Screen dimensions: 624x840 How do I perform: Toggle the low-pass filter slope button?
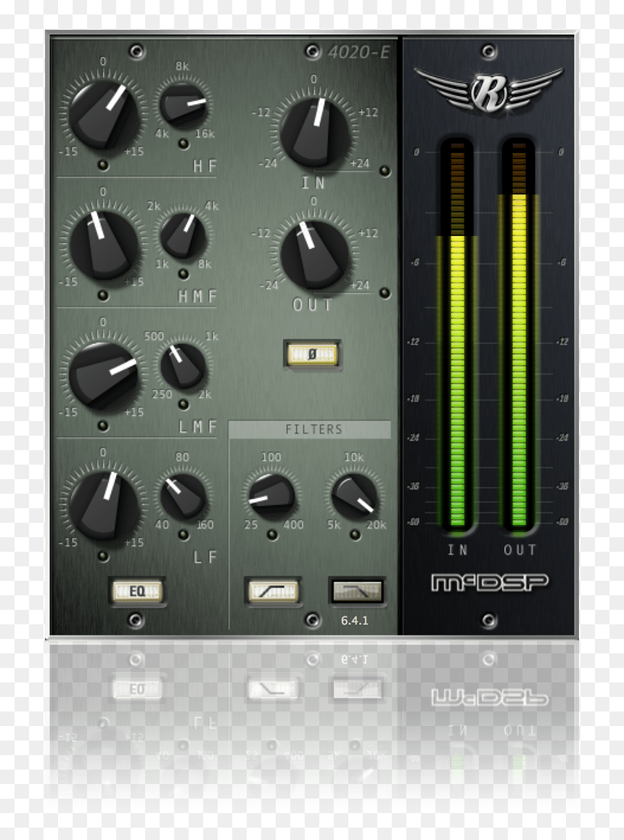tap(357, 592)
